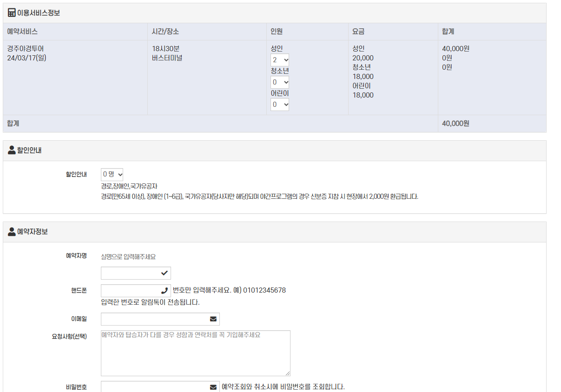
Task: Click into the 요청사항(선택) text area
Action: pos(196,353)
